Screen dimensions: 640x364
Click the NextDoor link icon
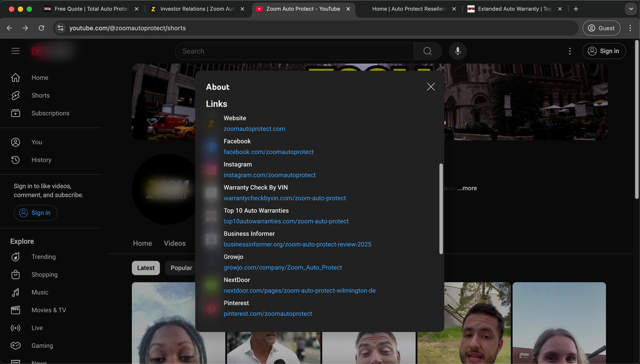coord(211,285)
